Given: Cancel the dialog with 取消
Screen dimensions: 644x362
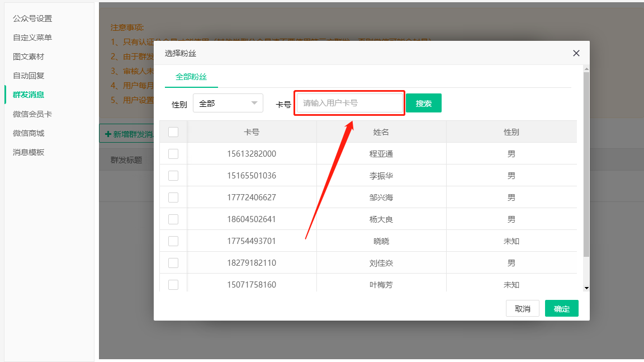Looking at the screenshot, I should (522, 309).
